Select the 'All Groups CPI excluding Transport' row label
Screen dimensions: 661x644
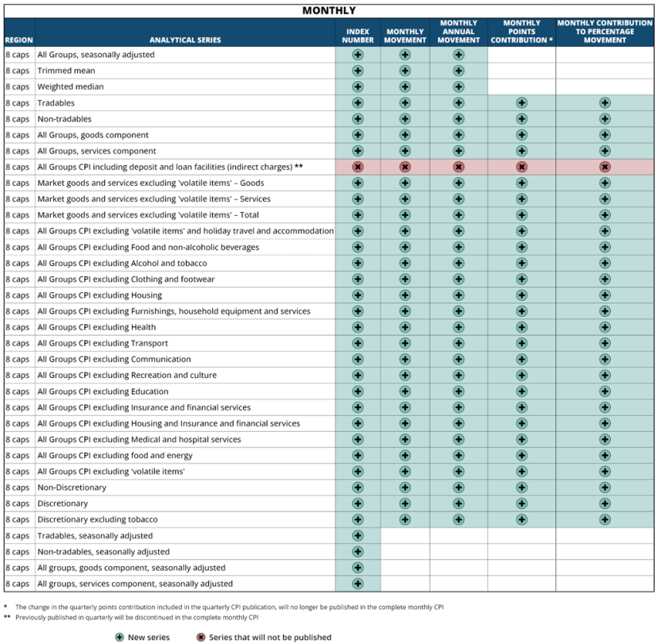coord(102,343)
